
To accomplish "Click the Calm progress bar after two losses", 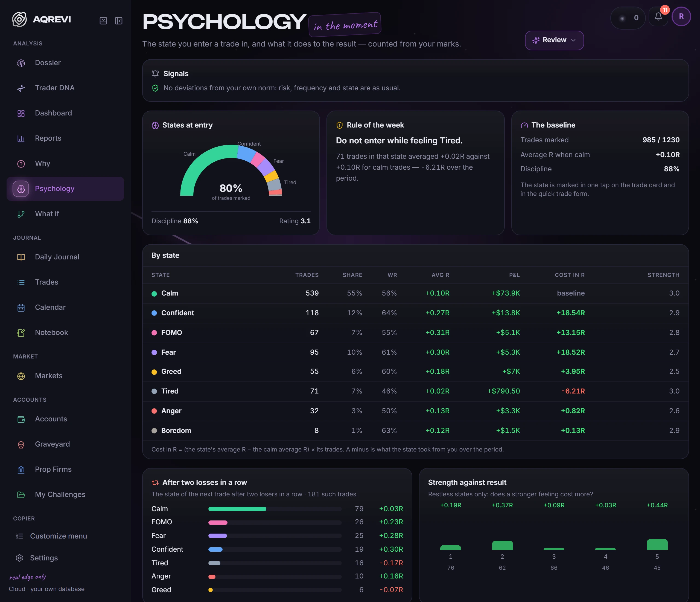I will pyautogui.click(x=237, y=509).
